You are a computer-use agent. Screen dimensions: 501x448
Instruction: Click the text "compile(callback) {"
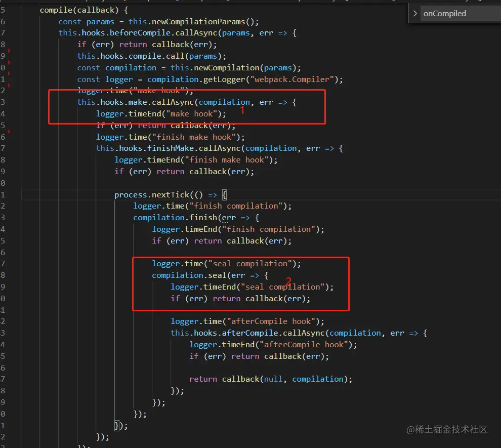click(84, 10)
